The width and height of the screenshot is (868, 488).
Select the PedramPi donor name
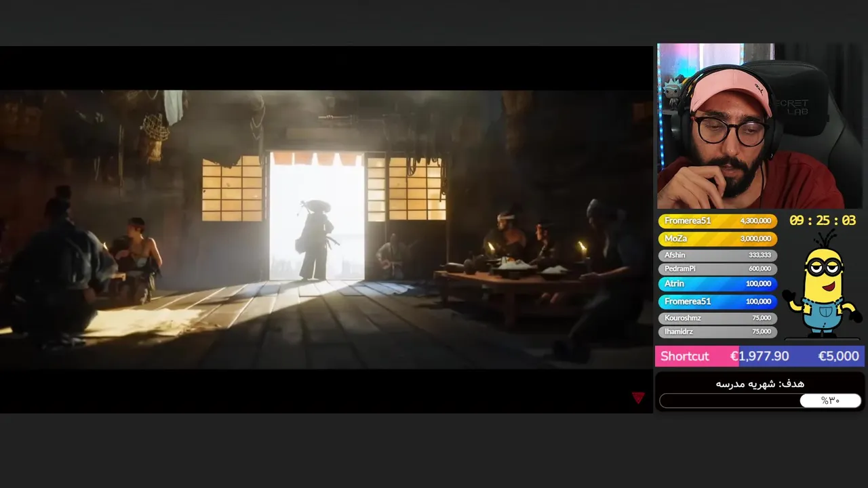[x=679, y=269]
